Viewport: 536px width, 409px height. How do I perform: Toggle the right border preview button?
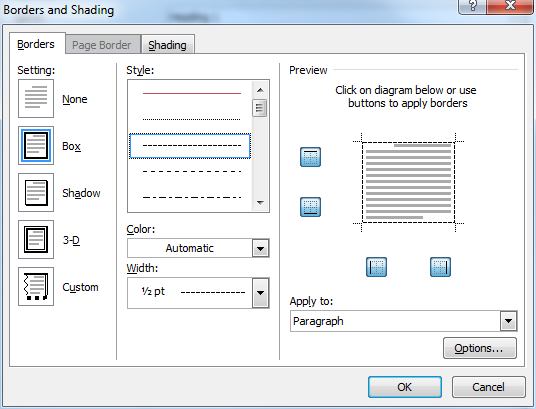440,267
